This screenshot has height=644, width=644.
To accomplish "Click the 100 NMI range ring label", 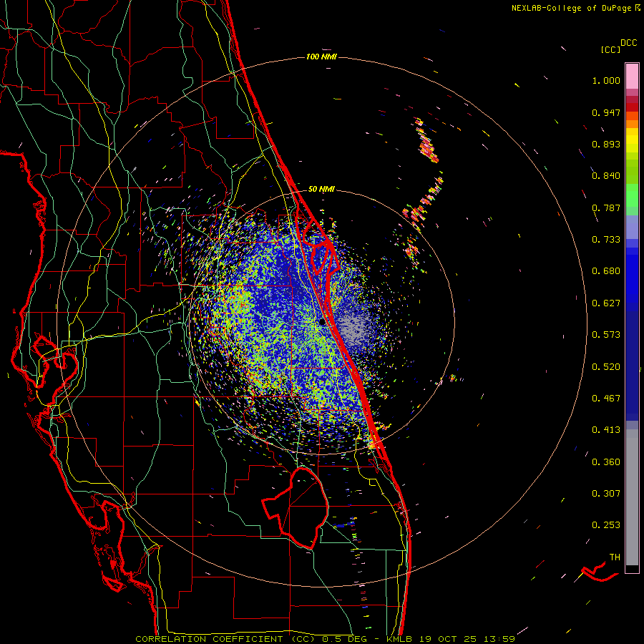I will pyautogui.click(x=321, y=57).
